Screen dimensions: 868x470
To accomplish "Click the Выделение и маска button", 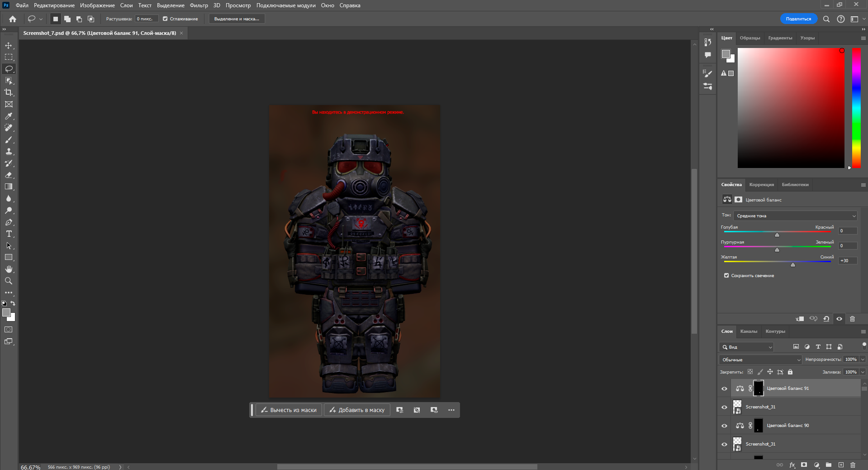I will point(237,19).
